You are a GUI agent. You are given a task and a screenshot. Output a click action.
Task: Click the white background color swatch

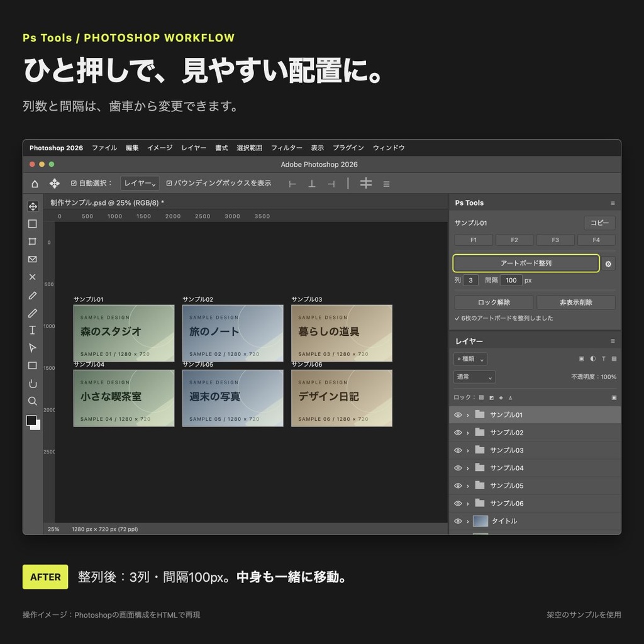37,427
